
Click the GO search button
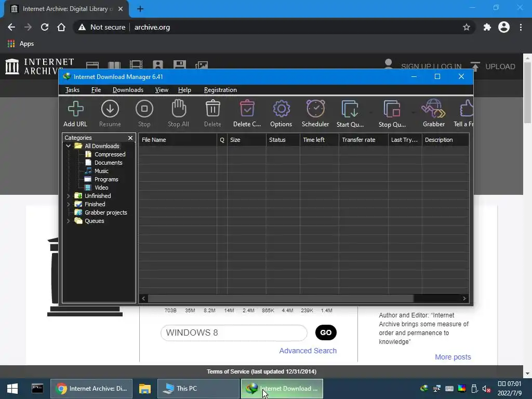click(326, 332)
